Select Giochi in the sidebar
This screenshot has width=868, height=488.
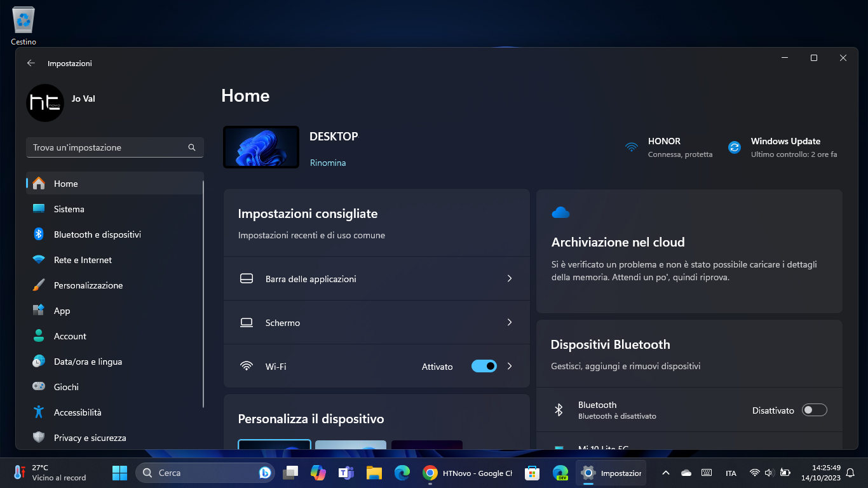[x=114, y=387]
